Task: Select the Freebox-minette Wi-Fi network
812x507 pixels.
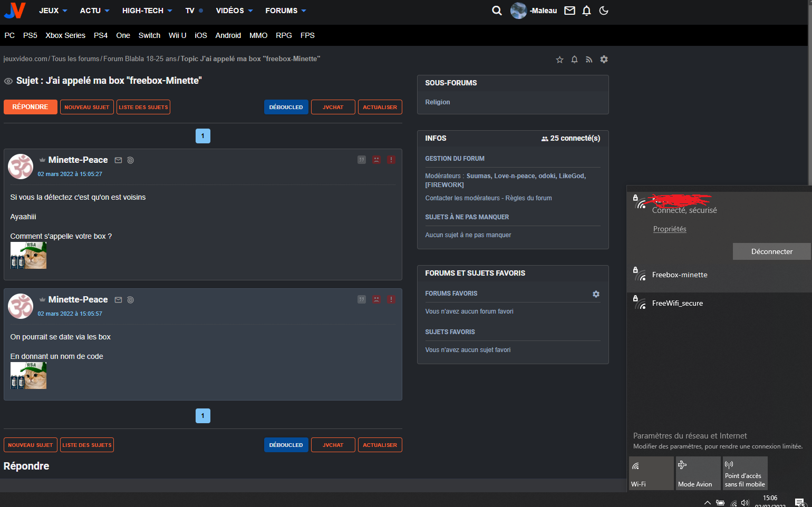Action: [680, 275]
